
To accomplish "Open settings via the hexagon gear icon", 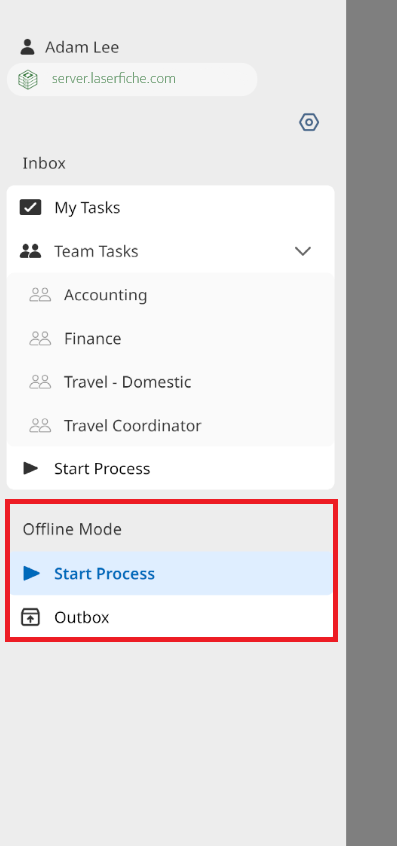I will [x=309, y=122].
